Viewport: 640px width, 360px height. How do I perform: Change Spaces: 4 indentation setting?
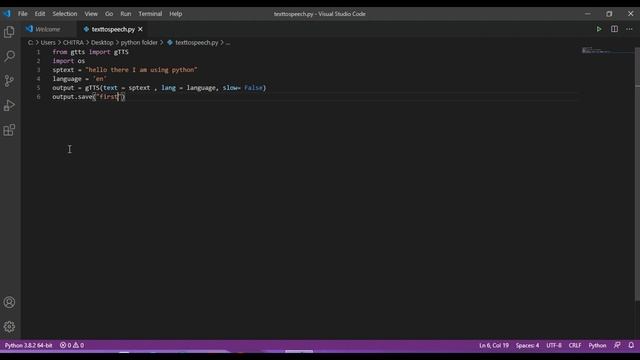pos(527,345)
